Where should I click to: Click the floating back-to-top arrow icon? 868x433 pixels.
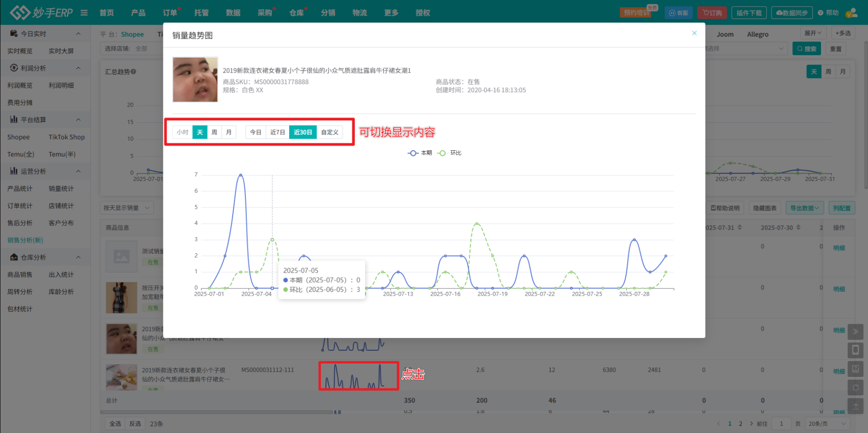pos(855,406)
